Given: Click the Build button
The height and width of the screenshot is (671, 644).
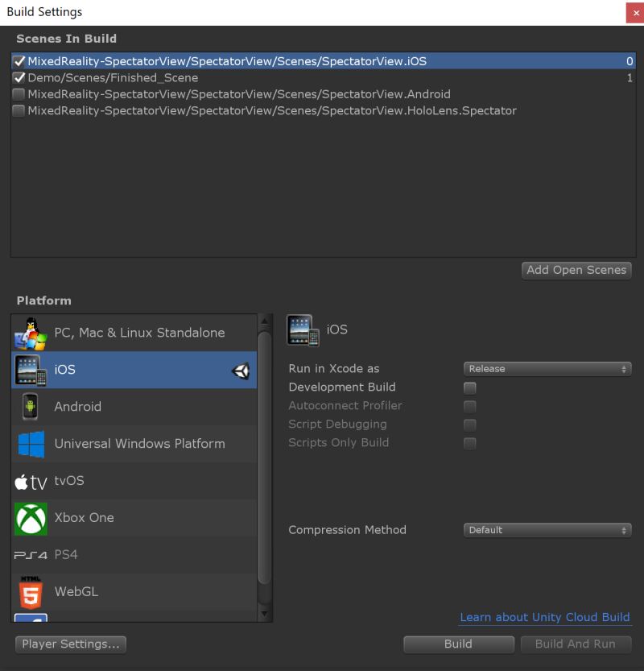Looking at the screenshot, I should [458, 644].
